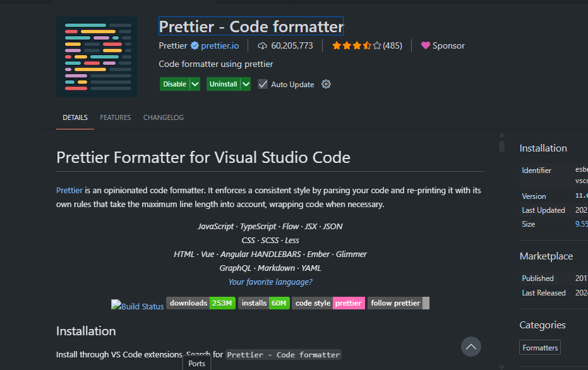The width and height of the screenshot is (588, 370).
Task: Click the code style prettier badge
Action: [328, 303]
